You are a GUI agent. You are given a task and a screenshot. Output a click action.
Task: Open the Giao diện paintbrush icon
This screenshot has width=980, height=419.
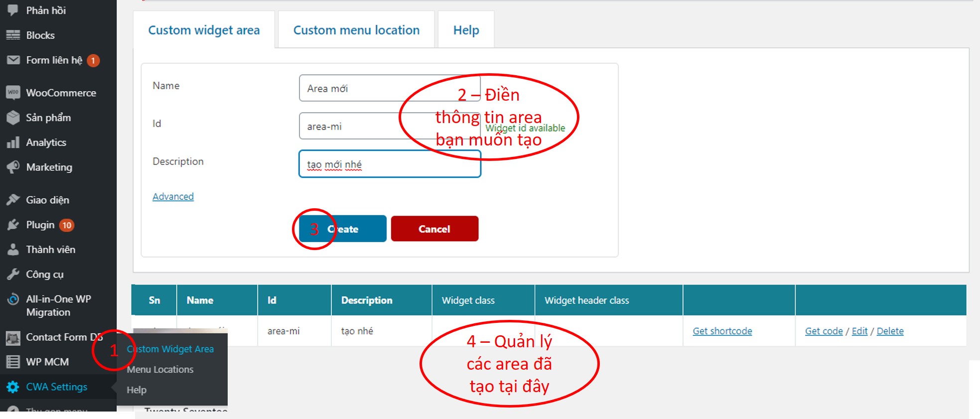pyautogui.click(x=13, y=200)
